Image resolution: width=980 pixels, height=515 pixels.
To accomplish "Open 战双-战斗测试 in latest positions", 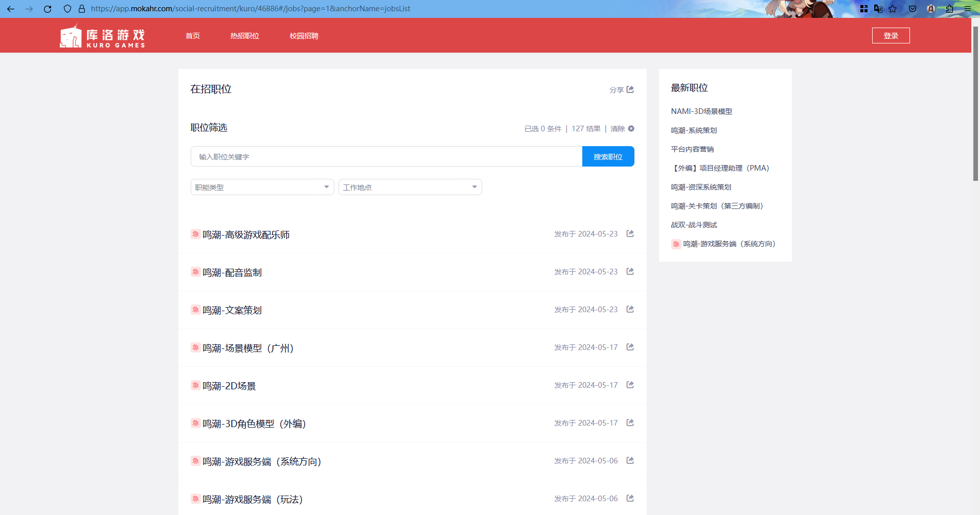I will tap(694, 225).
